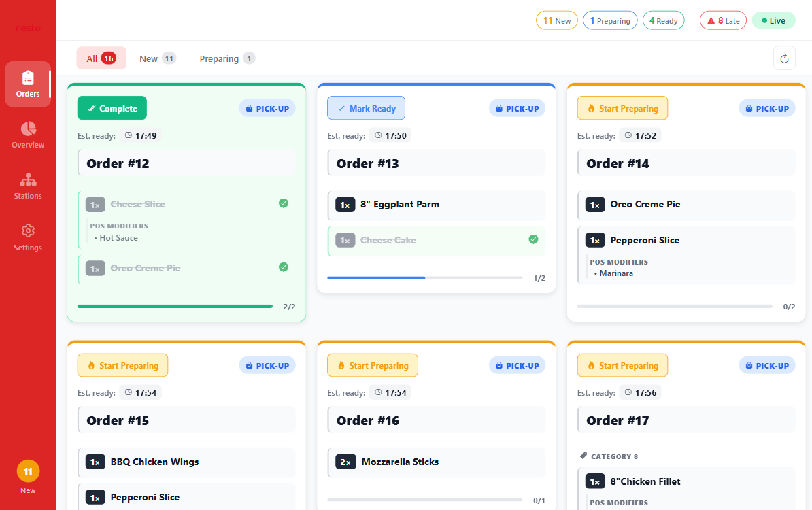The height and width of the screenshot is (510, 812).
Task: Click the clock icon beside 17:50
Action: (378, 135)
